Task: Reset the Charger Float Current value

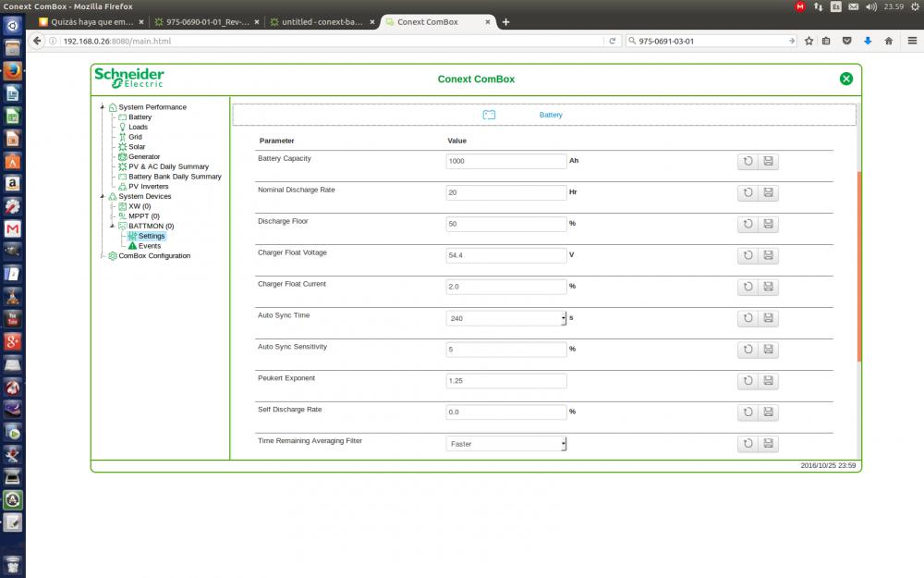Action: [x=748, y=287]
